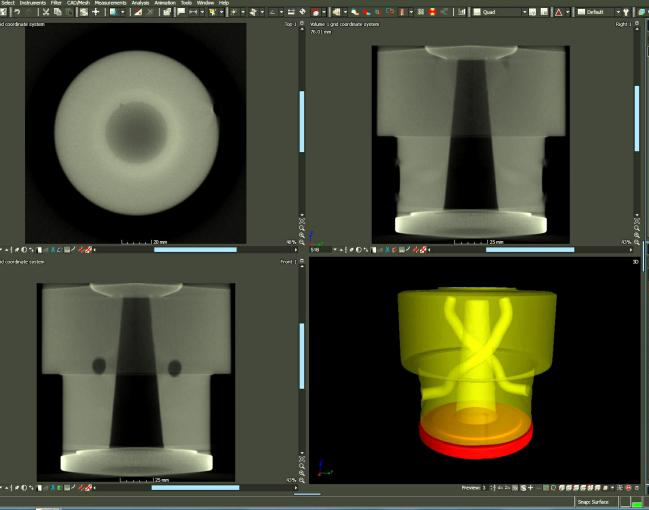Click the red diagonal line measurement icon
Viewport: 649px width, 510px height.
[137, 12]
